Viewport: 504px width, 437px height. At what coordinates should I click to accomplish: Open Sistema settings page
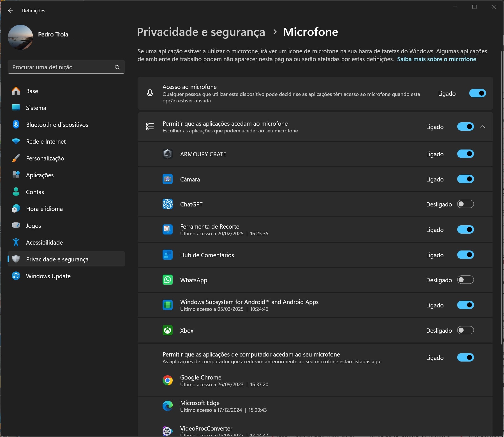[66, 108]
